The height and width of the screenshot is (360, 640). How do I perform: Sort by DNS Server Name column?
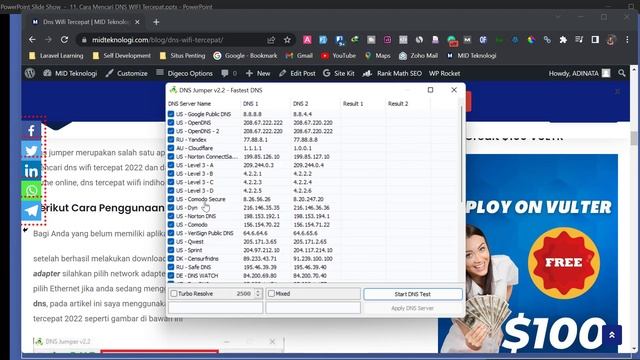(x=204, y=104)
